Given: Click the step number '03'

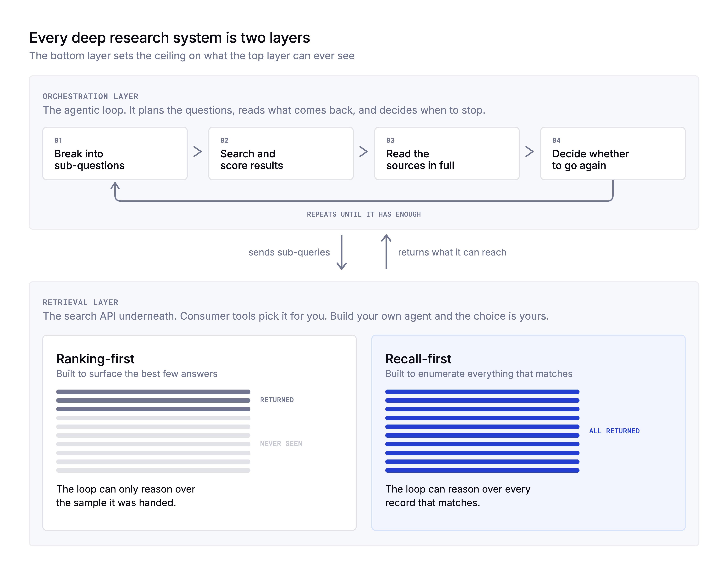Looking at the screenshot, I should tap(390, 140).
